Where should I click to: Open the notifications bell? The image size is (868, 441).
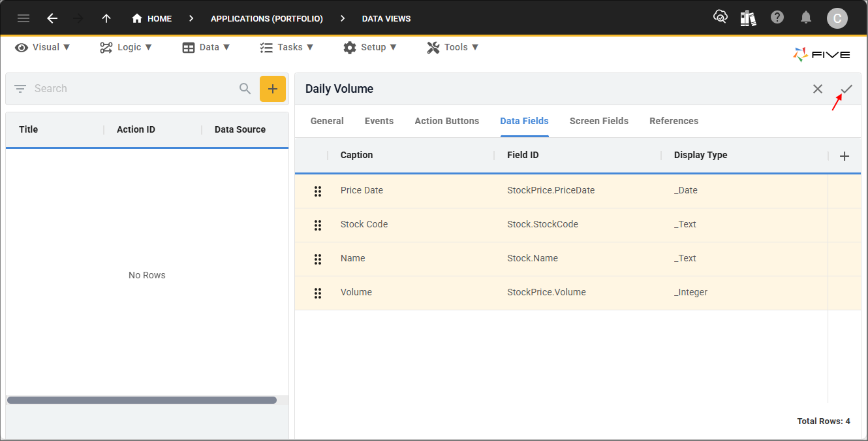pyautogui.click(x=807, y=18)
